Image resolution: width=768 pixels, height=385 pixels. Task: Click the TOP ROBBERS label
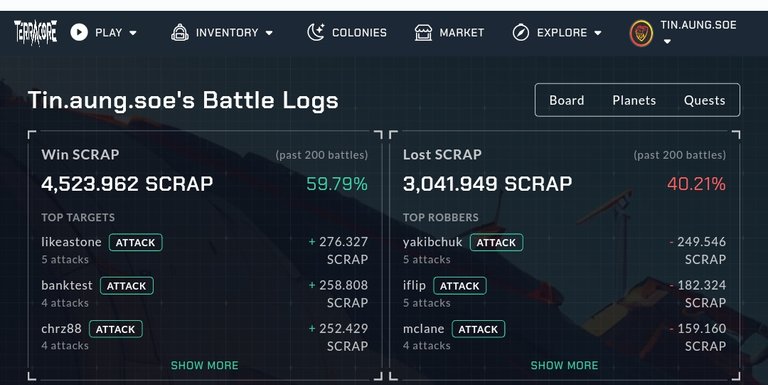click(440, 217)
